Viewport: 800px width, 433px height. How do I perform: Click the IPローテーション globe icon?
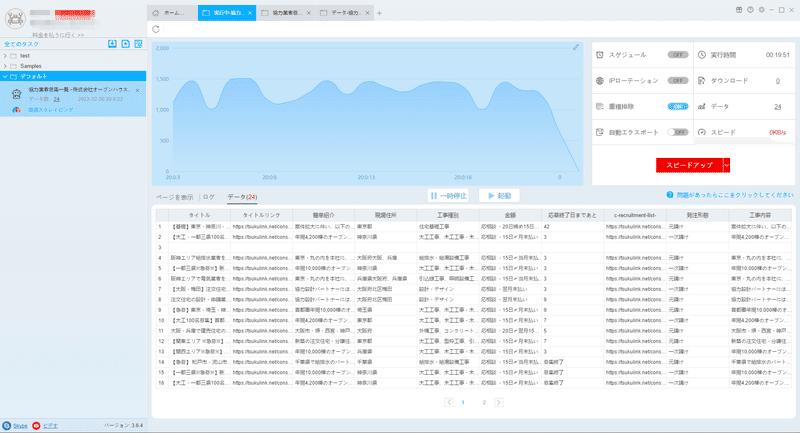(600, 81)
